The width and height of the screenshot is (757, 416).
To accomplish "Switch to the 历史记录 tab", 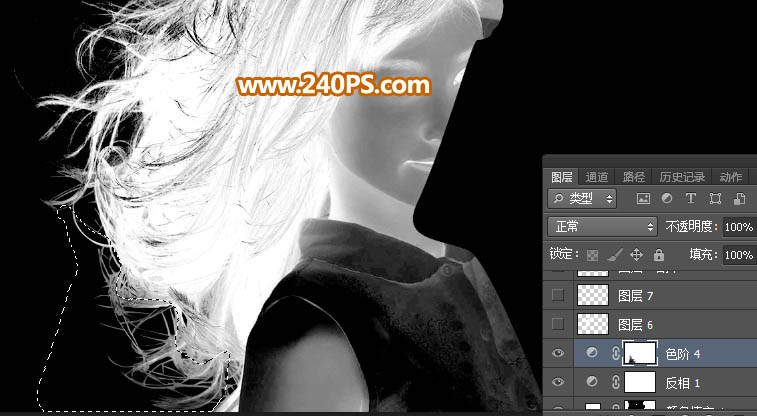I will [682, 177].
